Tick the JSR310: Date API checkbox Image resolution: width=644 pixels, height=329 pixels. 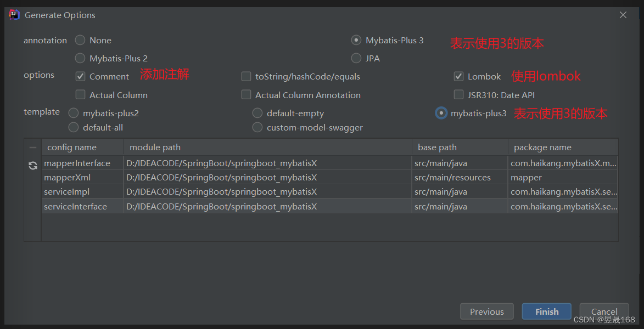[459, 95]
